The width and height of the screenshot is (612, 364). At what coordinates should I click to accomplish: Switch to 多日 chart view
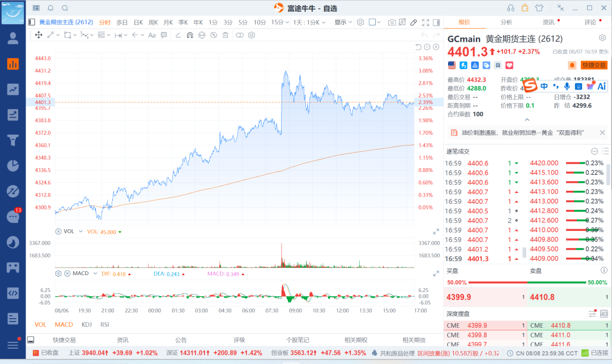[x=122, y=22]
